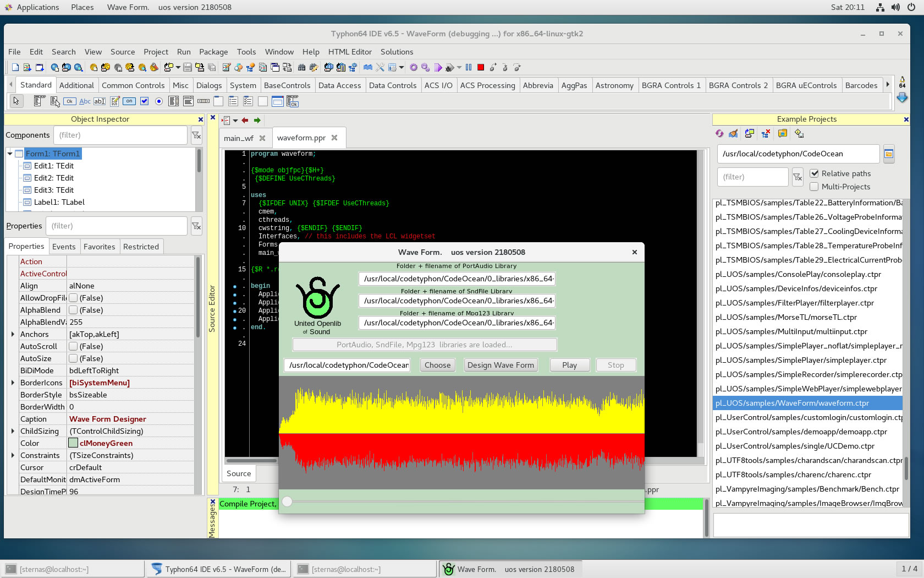Select the TLabel 'Abc' component icon

tap(85, 101)
